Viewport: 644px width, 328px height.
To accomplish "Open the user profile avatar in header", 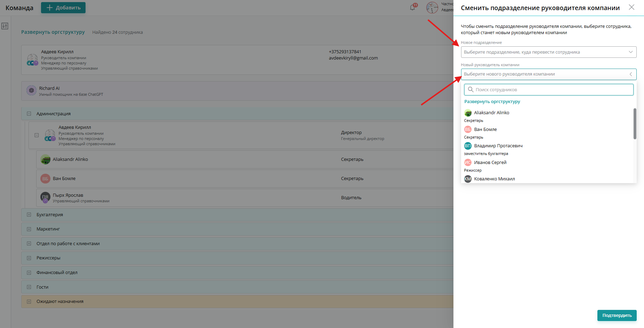I will point(432,8).
